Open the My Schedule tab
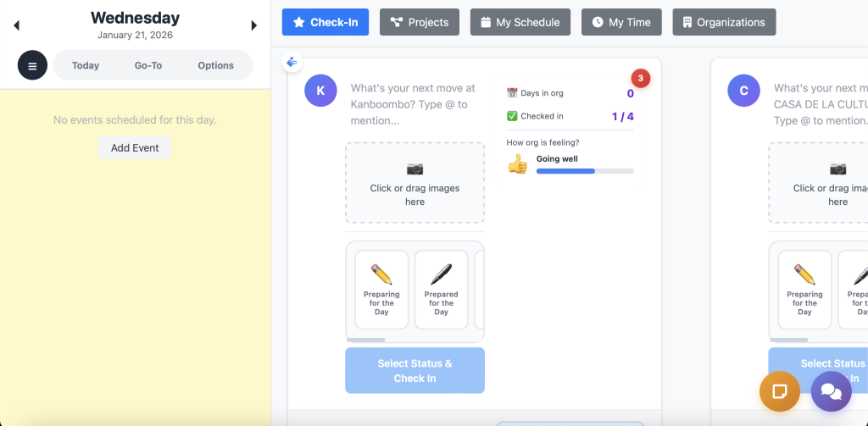The image size is (868, 426). [520, 22]
